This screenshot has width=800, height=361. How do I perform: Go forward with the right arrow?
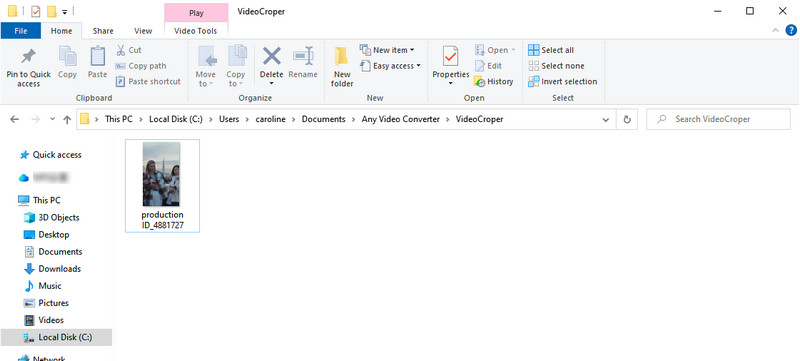coord(35,119)
